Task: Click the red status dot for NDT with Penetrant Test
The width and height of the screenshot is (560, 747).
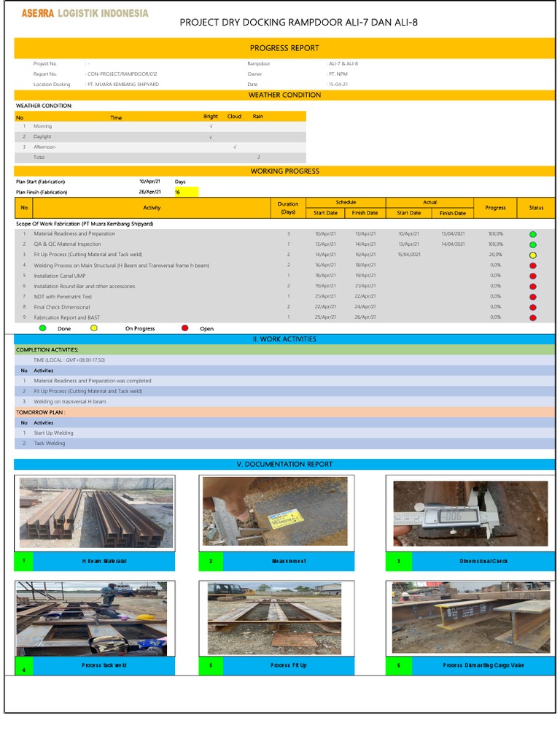Action: [533, 298]
